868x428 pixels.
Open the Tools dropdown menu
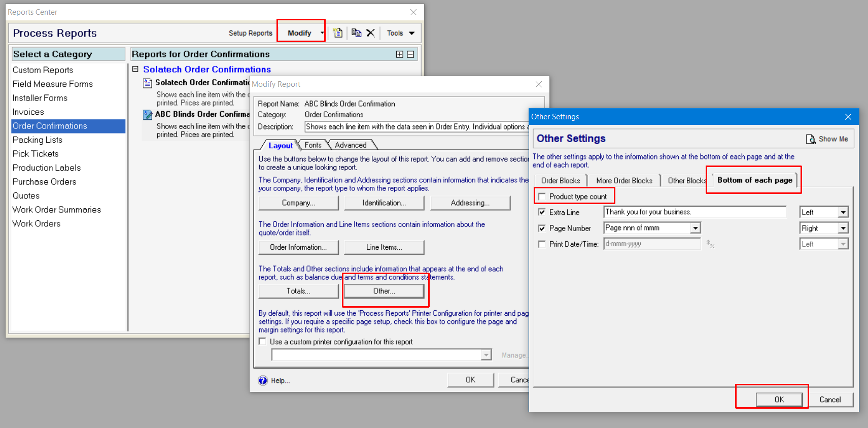tap(401, 33)
